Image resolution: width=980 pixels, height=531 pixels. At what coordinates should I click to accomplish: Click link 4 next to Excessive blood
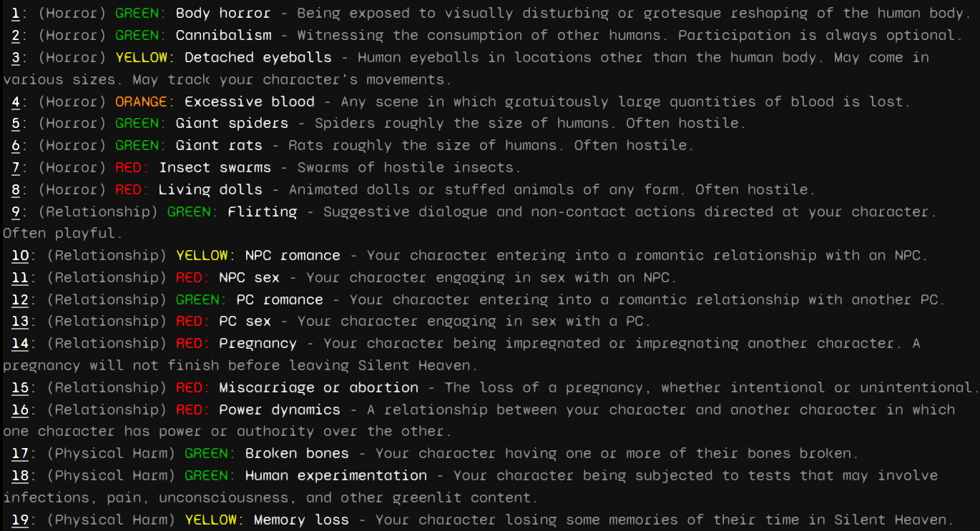[x=16, y=101]
